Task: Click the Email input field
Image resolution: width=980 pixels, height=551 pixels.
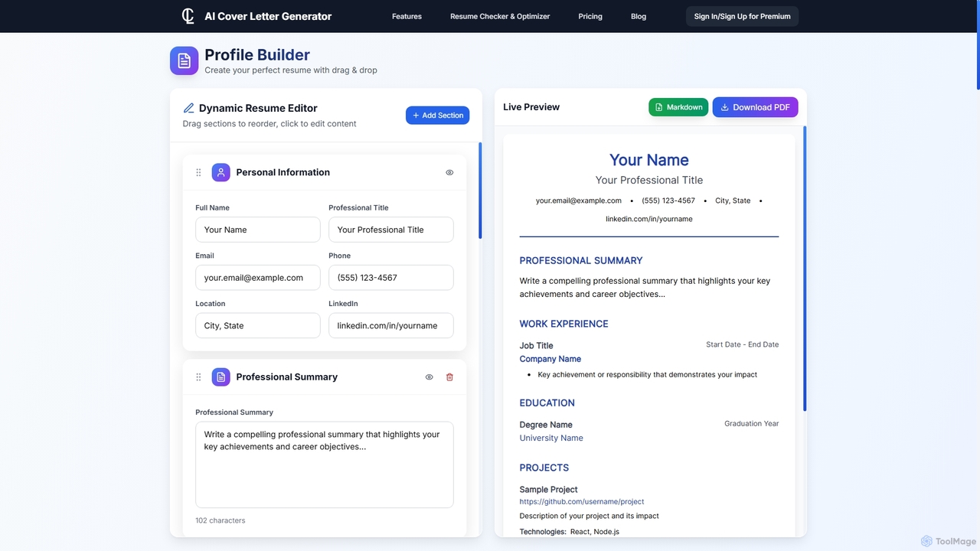Action: coord(258,278)
